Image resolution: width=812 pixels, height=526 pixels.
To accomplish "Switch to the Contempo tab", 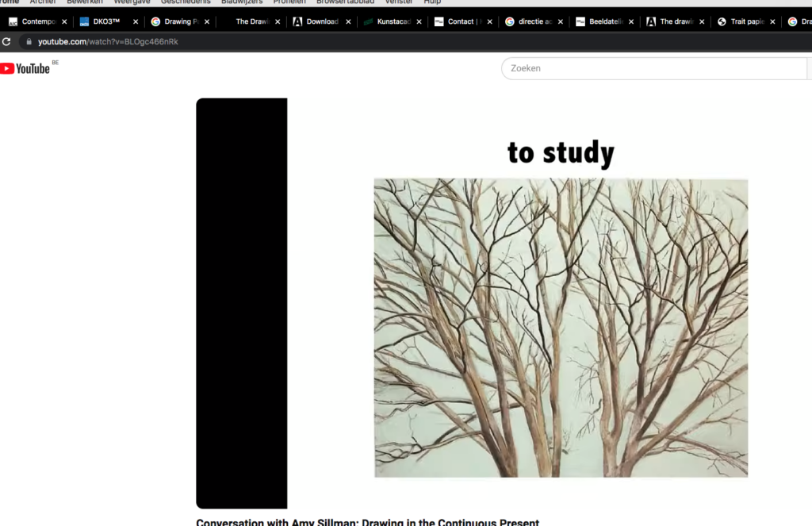I will click(39, 21).
